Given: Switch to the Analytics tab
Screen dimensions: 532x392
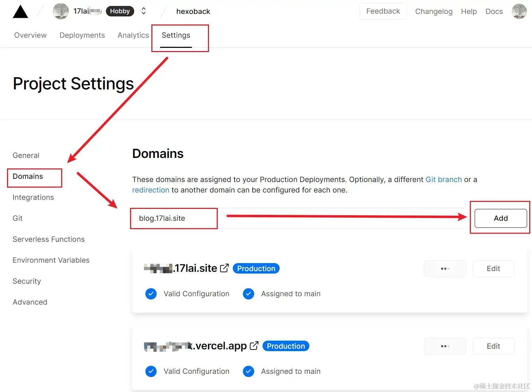Looking at the screenshot, I should [x=133, y=35].
